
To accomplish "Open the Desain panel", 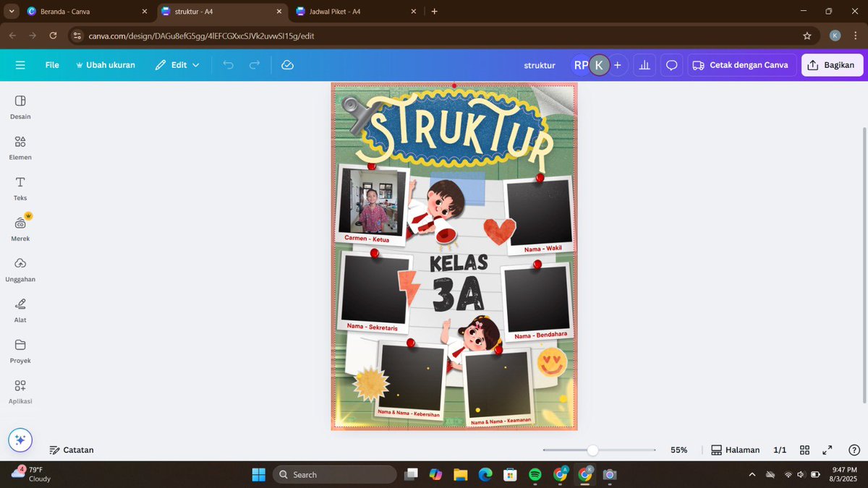I will (x=20, y=106).
